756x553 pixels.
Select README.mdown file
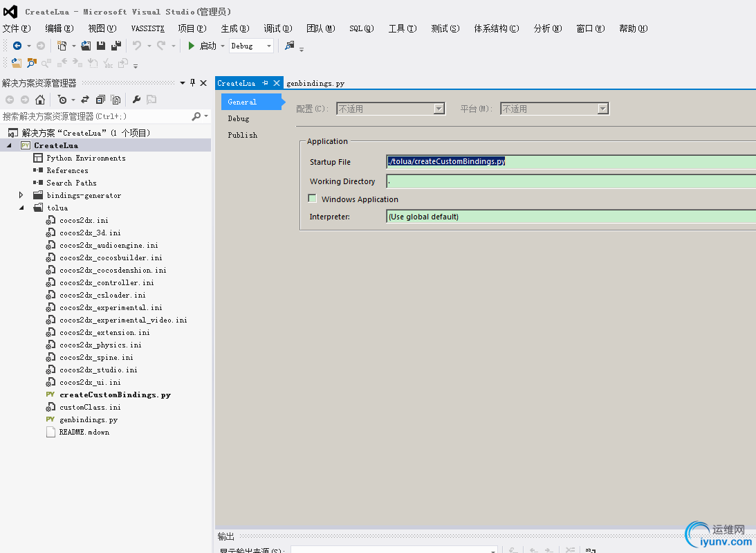pos(84,432)
